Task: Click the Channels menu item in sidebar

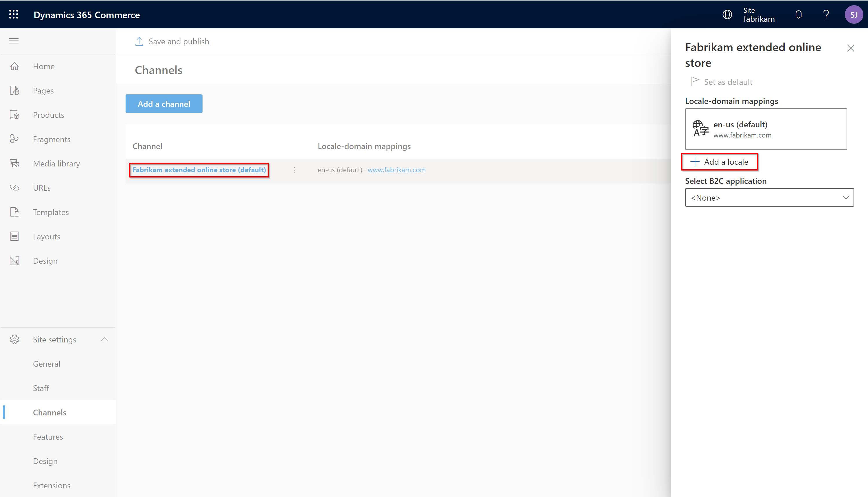Action: (49, 412)
